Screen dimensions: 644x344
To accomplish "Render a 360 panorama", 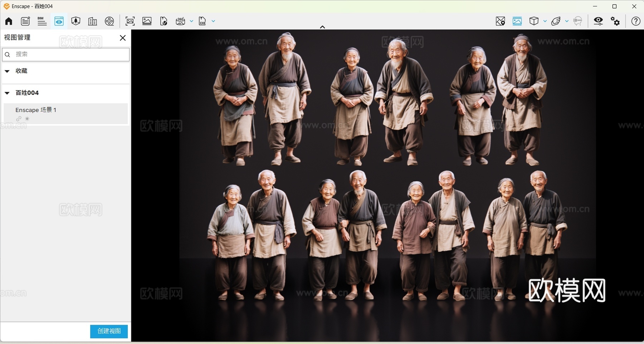I will [x=181, y=21].
